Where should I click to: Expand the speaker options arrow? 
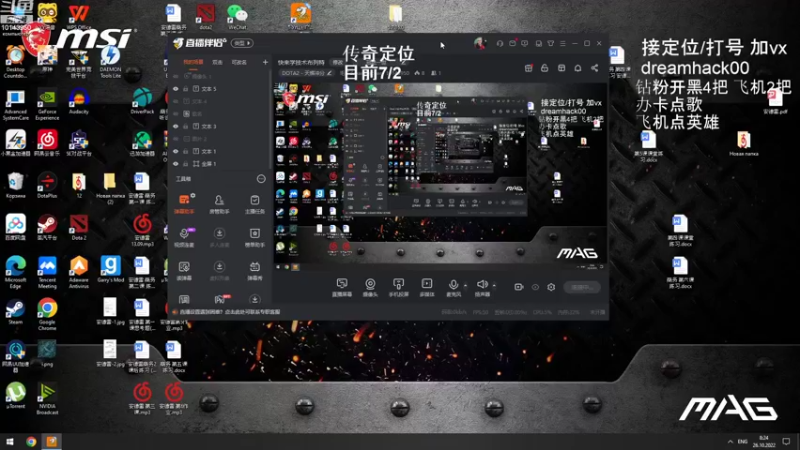[x=494, y=286]
